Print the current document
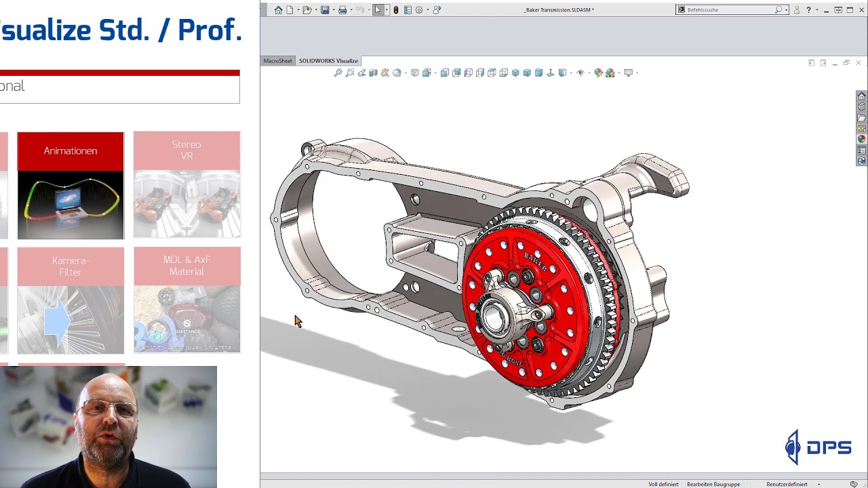 click(342, 10)
